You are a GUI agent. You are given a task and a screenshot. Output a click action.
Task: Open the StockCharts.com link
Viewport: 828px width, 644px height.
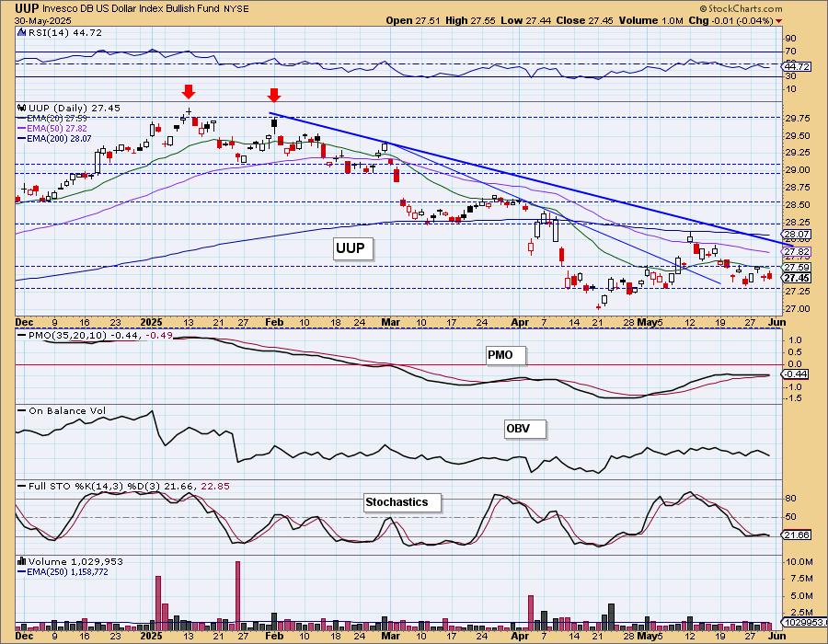745,8
